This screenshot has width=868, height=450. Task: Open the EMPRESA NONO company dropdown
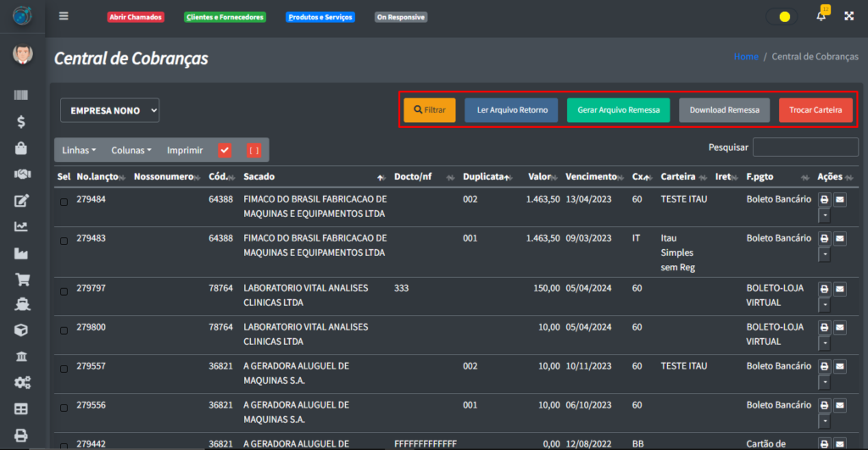point(109,110)
